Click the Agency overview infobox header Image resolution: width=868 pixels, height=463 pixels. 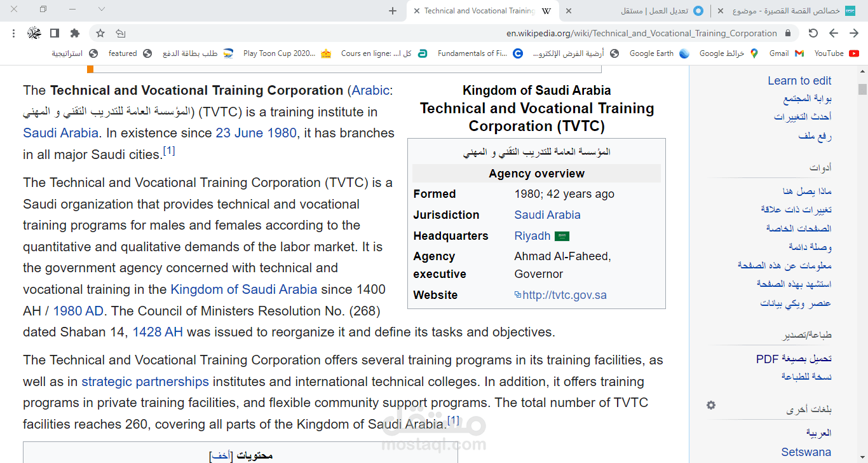click(x=536, y=174)
